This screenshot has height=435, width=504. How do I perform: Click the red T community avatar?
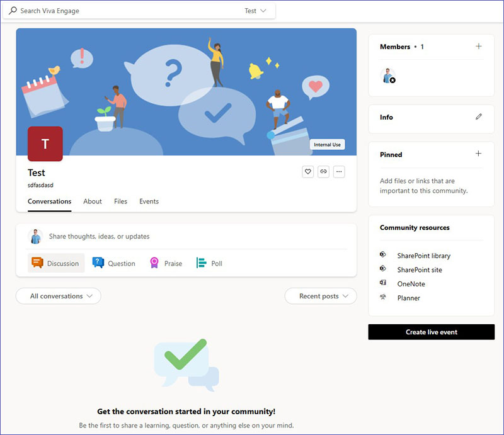click(45, 144)
